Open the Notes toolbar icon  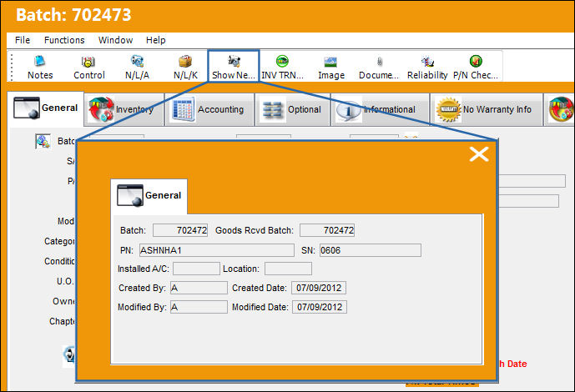coord(40,67)
